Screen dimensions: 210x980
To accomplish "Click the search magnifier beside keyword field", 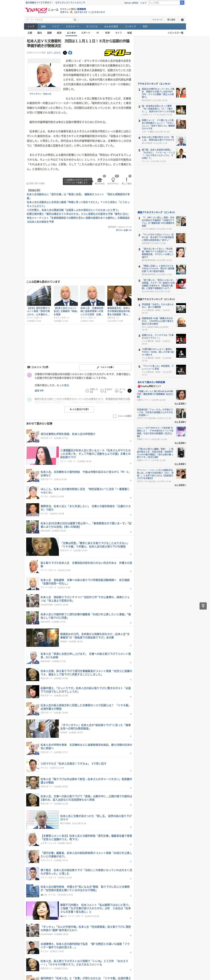I will click(75, 20).
